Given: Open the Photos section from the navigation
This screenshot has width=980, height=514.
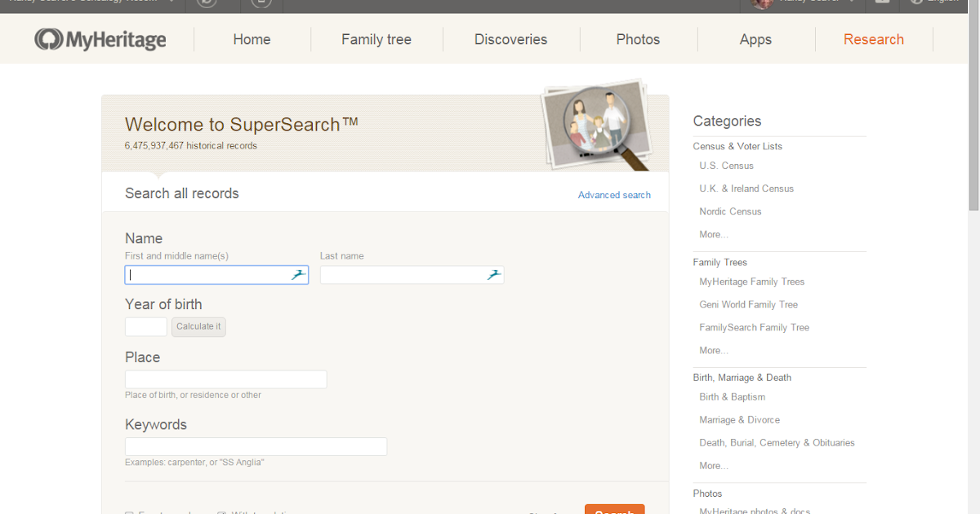Looking at the screenshot, I should click(x=638, y=38).
